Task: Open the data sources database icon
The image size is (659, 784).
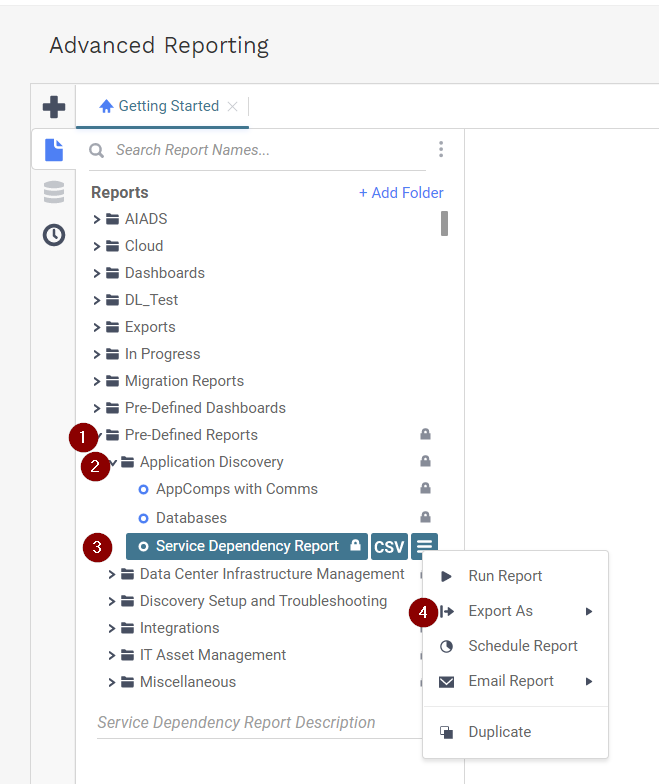Action: click(x=54, y=192)
